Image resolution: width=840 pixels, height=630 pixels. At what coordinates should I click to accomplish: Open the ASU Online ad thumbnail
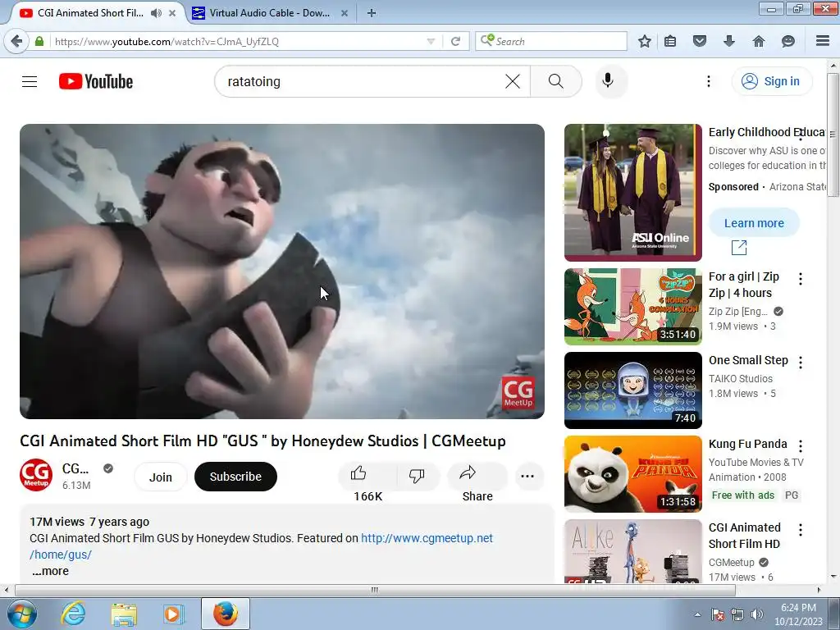(x=632, y=192)
